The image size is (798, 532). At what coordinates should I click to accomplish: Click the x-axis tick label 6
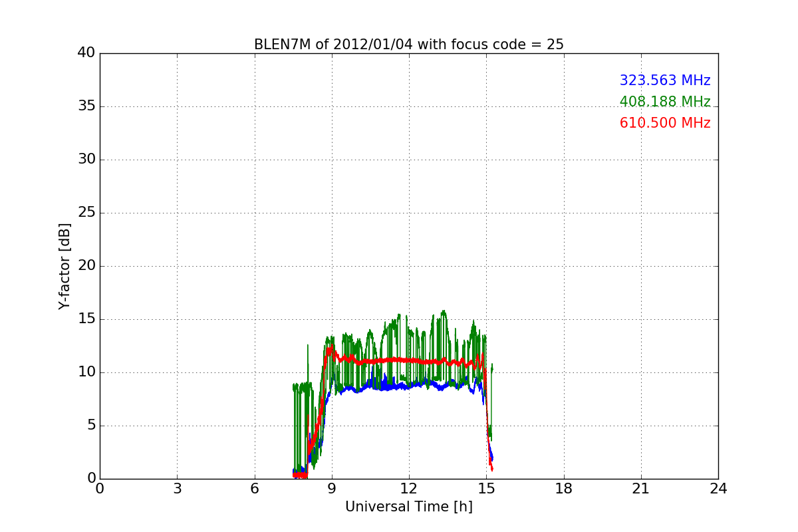tap(255, 489)
